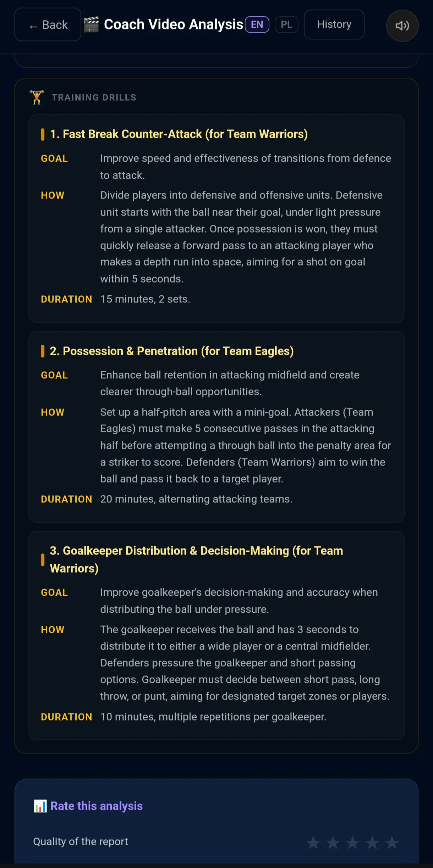Switch language to PL
Screen dimensions: 433x868
286,24
